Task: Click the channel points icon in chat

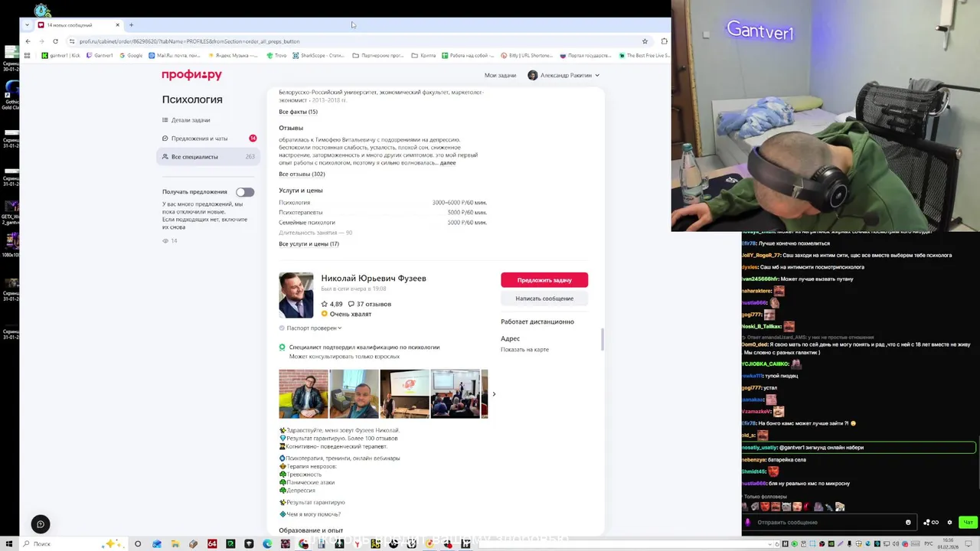Action: click(931, 523)
